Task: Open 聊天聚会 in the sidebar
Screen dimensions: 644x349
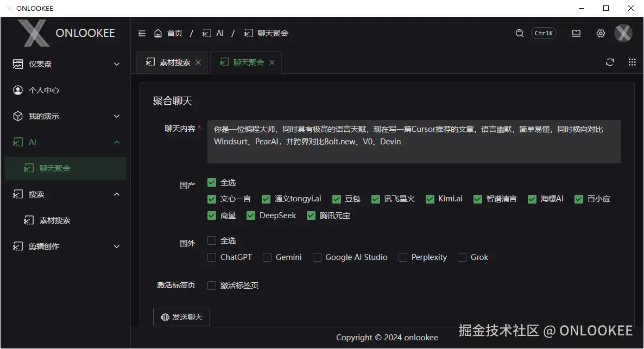Action: tap(66, 168)
